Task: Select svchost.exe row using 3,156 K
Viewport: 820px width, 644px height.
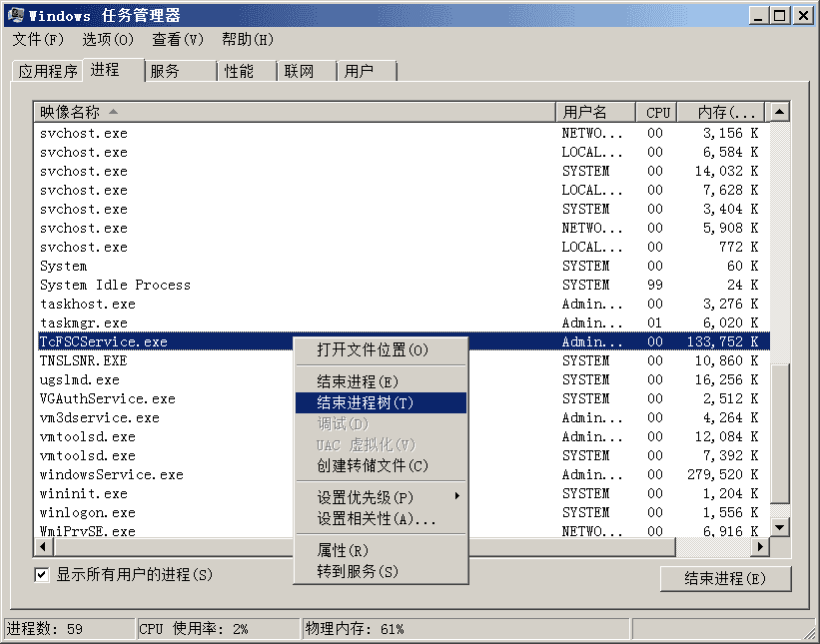Action: (404, 134)
